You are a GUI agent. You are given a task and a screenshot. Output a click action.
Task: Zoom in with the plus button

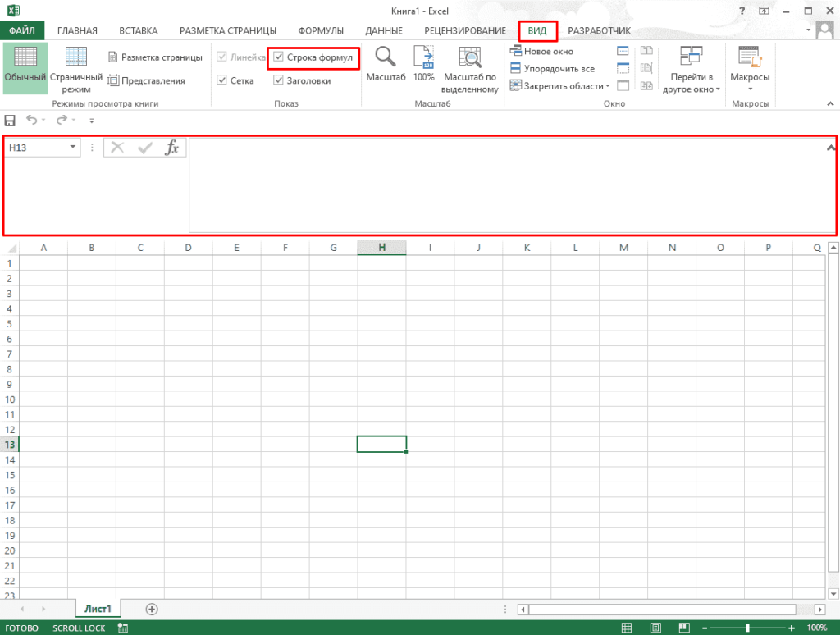792,628
